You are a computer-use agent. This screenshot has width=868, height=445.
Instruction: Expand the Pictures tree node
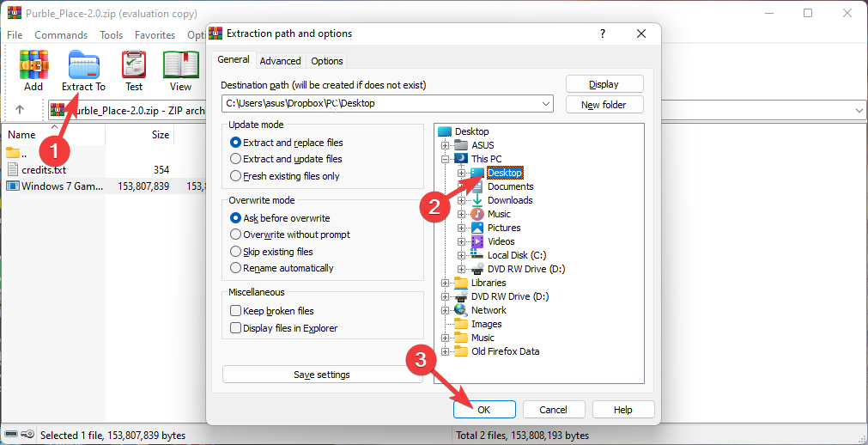point(461,228)
